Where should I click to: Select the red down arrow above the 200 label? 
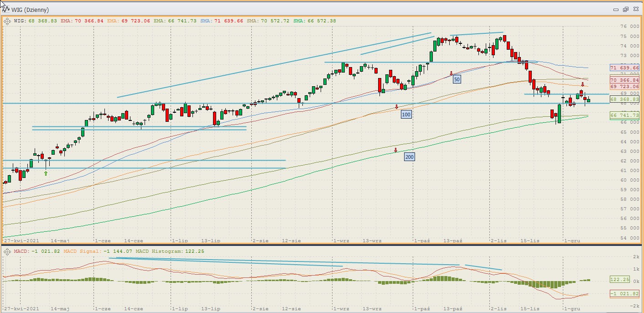tap(395, 150)
